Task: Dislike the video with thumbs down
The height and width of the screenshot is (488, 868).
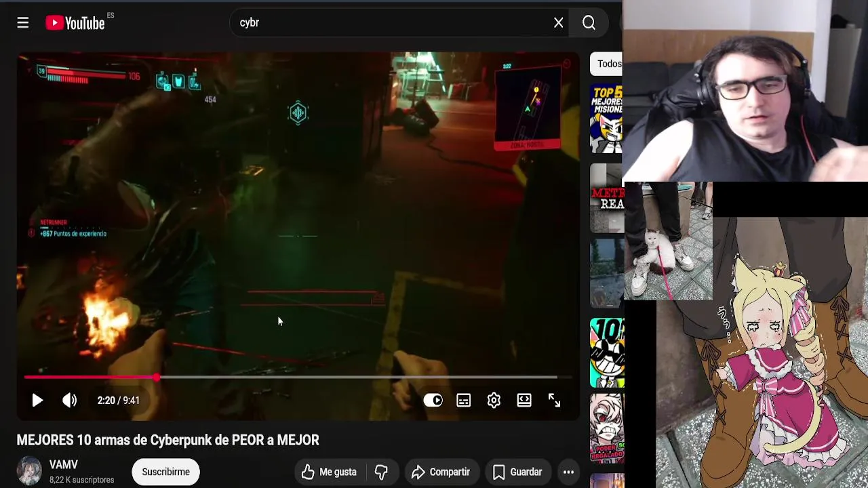Action: pos(382,472)
